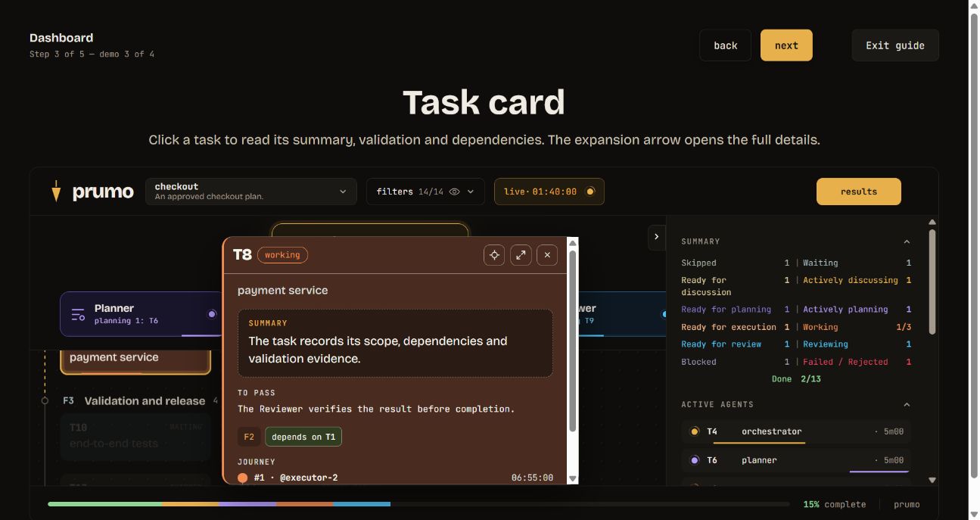Click Ready for review status

735,344
